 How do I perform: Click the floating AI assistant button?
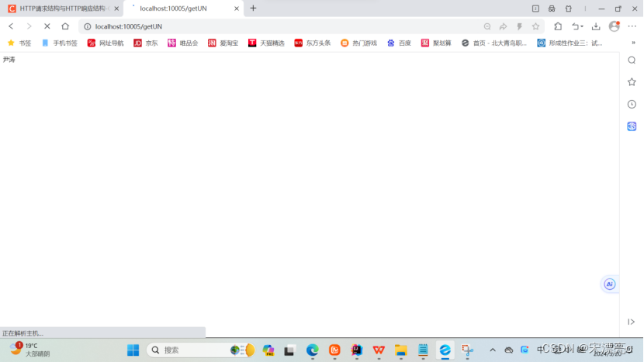(x=610, y=284)
